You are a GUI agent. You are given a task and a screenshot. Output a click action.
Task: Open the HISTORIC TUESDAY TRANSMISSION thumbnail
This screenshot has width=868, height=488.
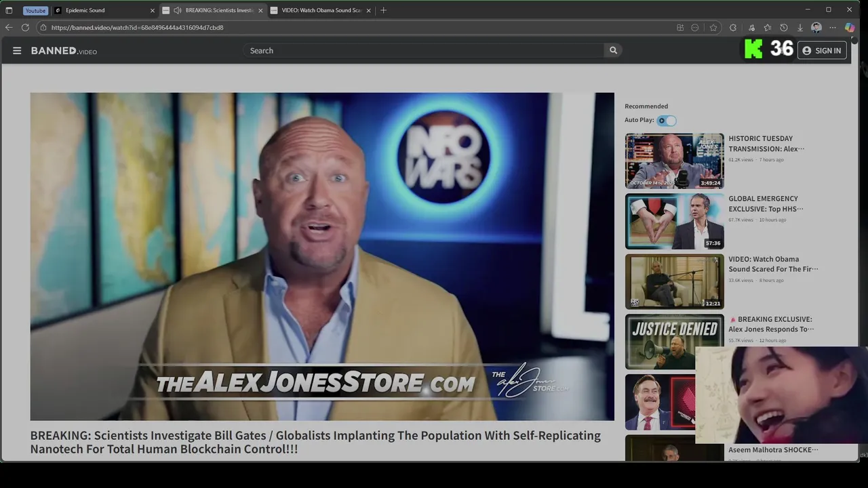coord(674,161)
